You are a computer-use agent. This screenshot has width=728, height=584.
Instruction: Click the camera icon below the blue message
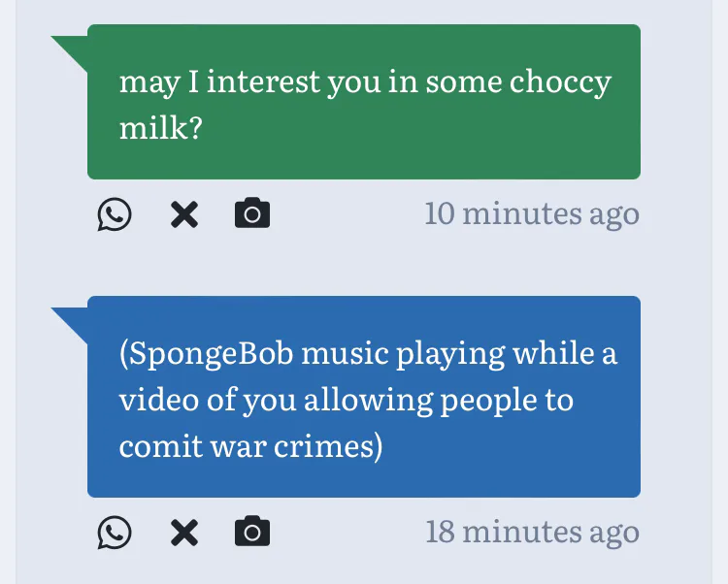tap(252, 531)
